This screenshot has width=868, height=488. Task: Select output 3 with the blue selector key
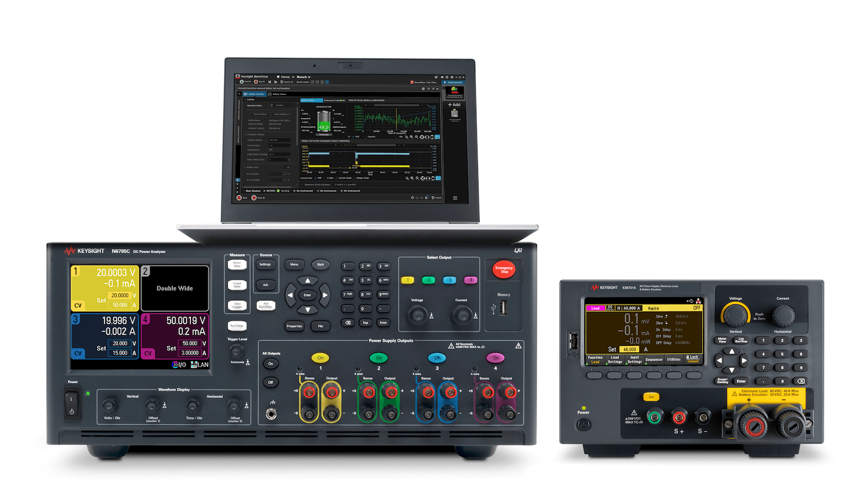point(449,280)
